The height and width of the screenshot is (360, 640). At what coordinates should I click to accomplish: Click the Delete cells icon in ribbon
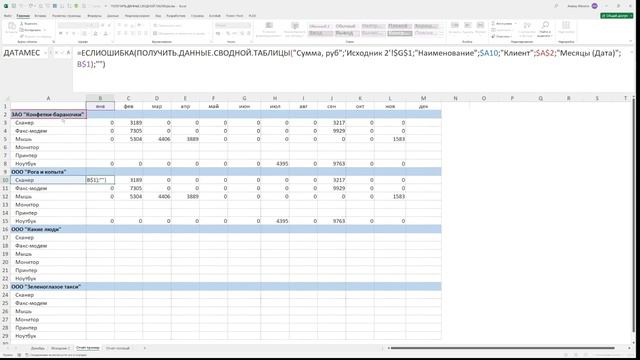click(468, 25)
